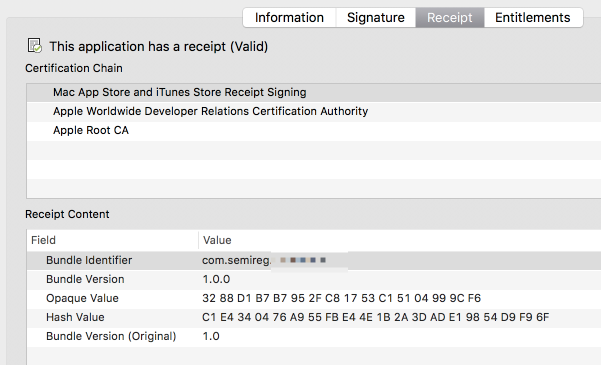Click the Value column header
Screen dimensions: 601x365
tap(400, 240)
